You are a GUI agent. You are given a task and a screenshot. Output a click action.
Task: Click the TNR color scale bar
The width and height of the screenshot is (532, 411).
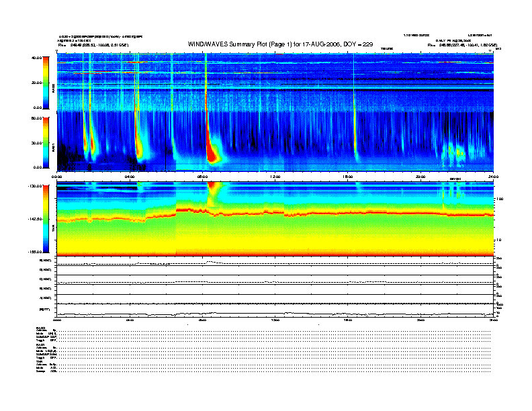point(46,219)
